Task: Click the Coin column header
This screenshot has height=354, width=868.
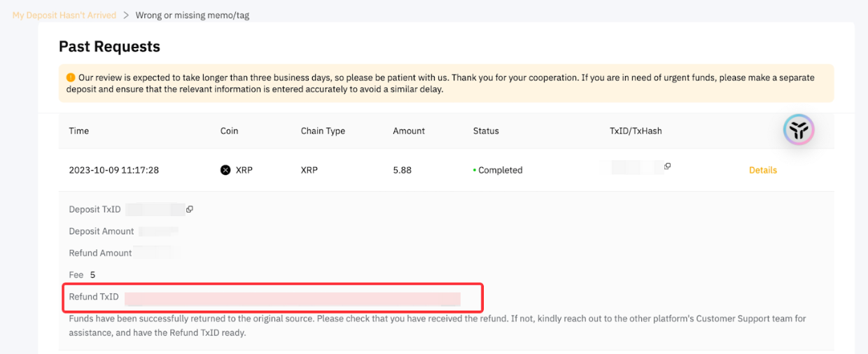Action: click(229, 131)
